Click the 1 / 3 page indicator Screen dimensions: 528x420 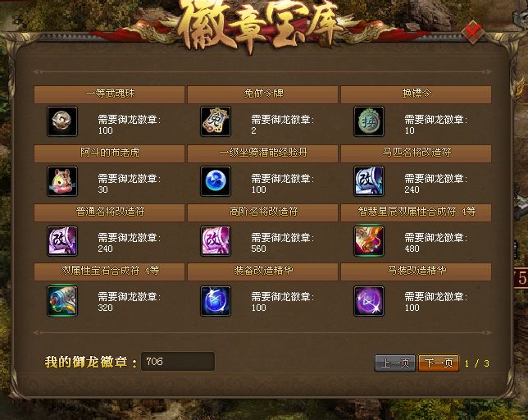pyautogui.click(x=477, y=363)
